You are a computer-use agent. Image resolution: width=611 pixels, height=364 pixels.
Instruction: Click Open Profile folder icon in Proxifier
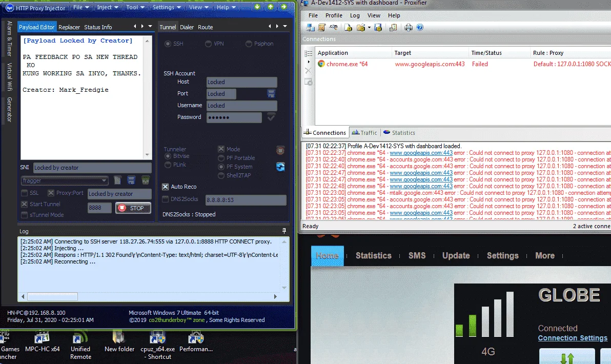tap(361, 27)
